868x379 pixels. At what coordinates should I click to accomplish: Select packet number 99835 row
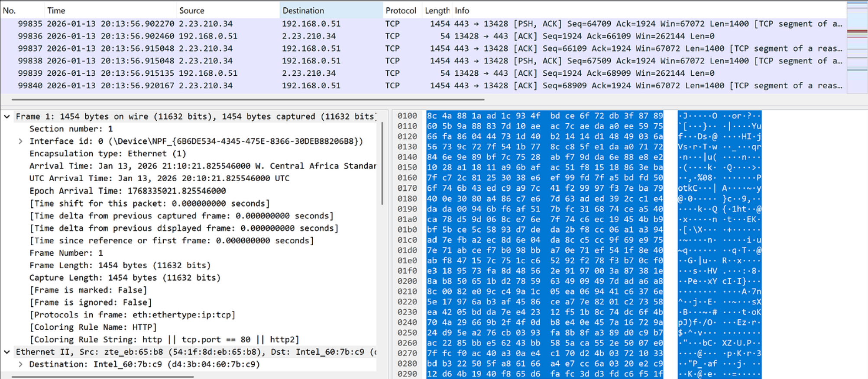423,24
